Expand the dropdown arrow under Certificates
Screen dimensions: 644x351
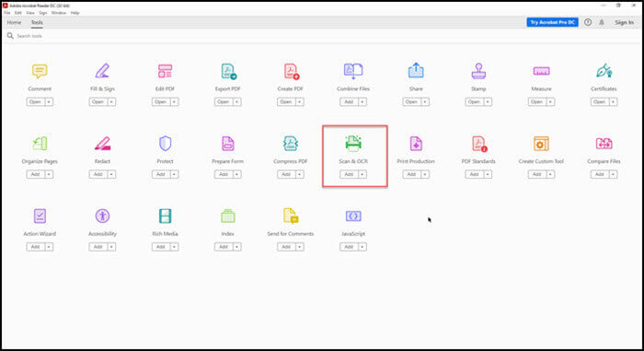613,101
